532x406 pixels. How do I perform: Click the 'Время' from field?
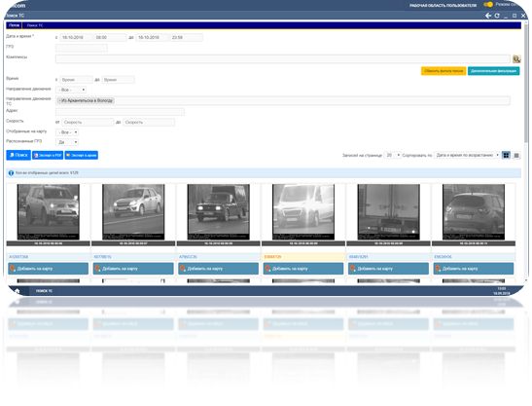point(76,80)
